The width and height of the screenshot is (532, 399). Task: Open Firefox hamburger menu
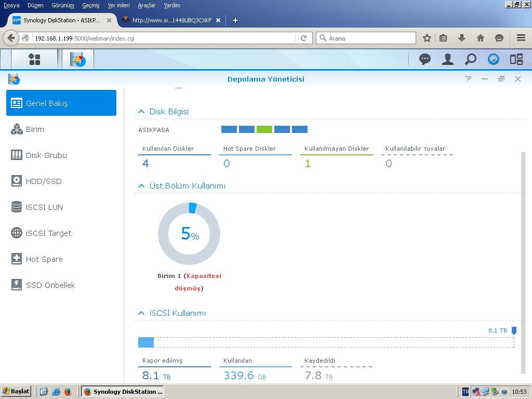click(x=521, y=38)
